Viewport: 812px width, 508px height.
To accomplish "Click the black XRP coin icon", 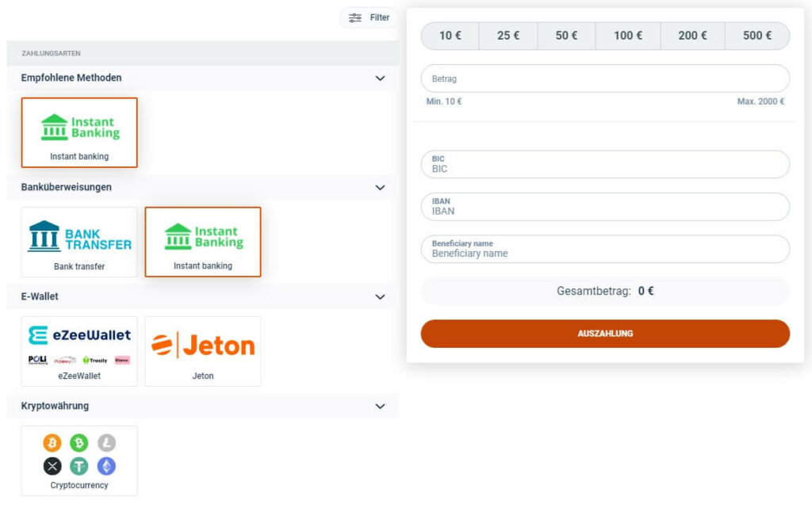I will [x=52, y=466].
